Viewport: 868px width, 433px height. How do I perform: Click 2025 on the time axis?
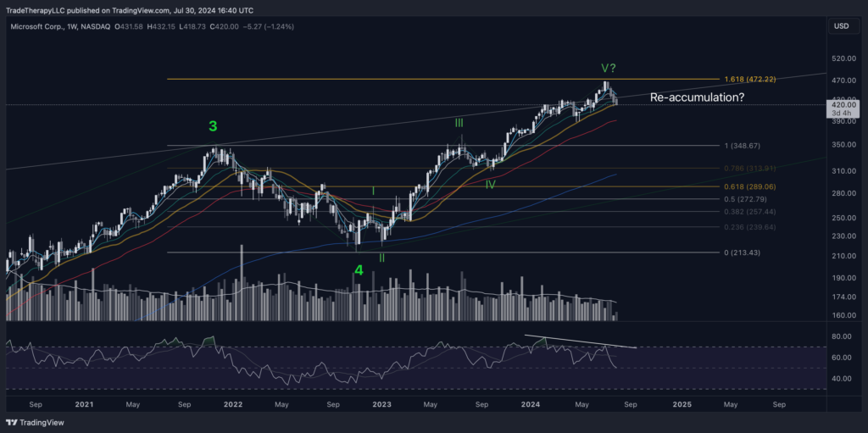point(682,404)
